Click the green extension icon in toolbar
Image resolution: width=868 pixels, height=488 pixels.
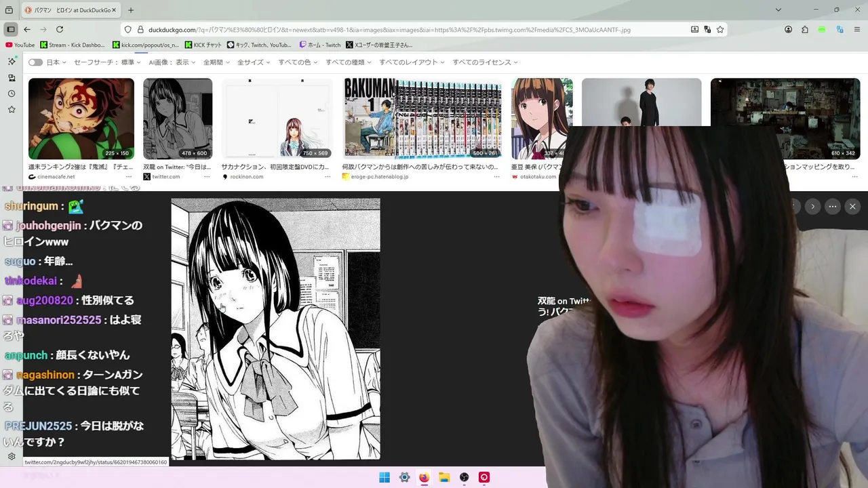(x=822, y=30)
